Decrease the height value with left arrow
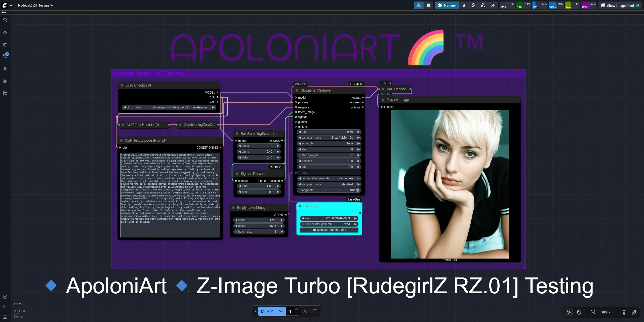 tap(236, 226)
